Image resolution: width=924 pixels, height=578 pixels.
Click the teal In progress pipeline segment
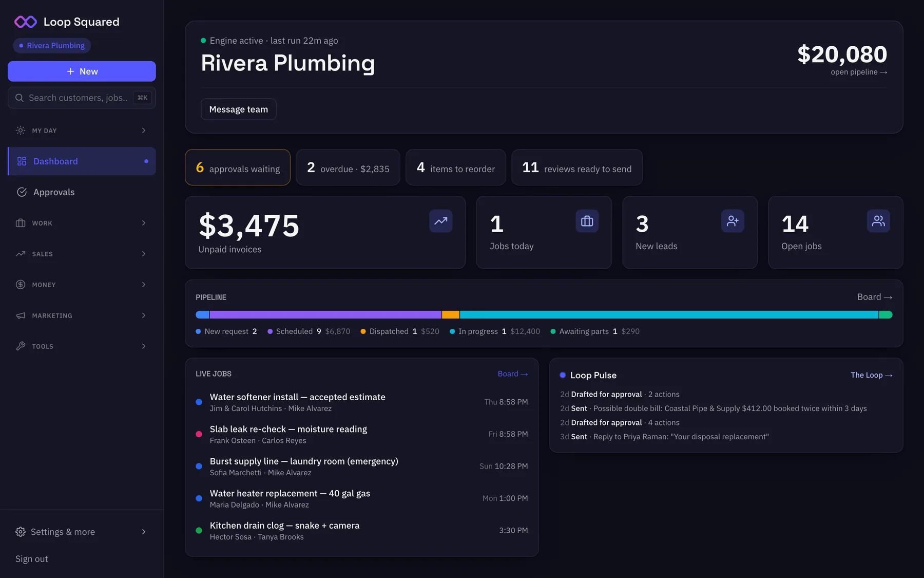tap(669, 315)
